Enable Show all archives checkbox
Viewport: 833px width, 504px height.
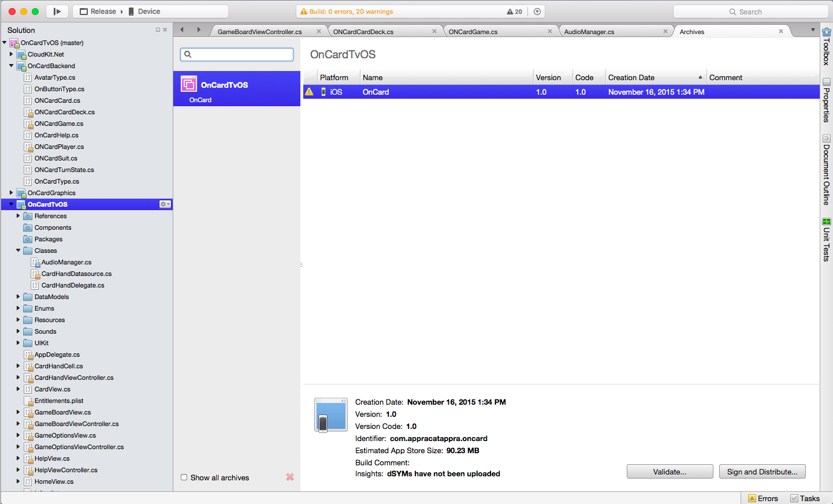[x=184, y=477]
